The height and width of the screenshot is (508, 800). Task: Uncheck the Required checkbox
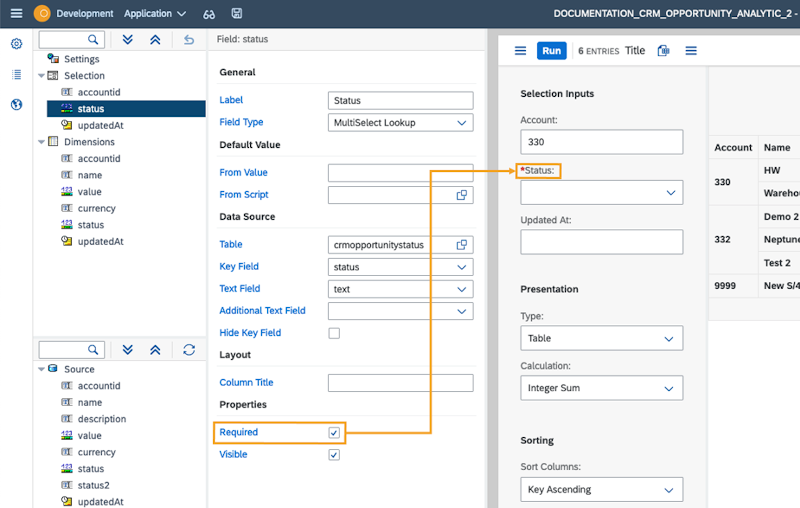(334, 433)
